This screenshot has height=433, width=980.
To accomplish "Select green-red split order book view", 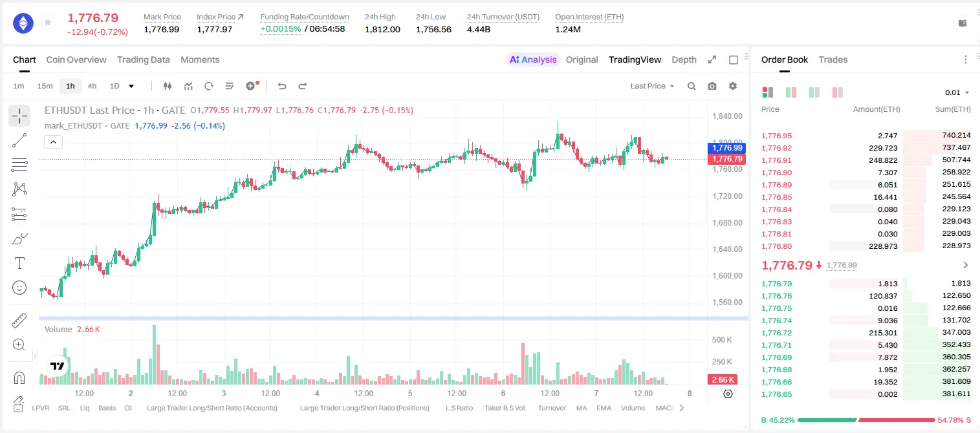I will point(790,92).
